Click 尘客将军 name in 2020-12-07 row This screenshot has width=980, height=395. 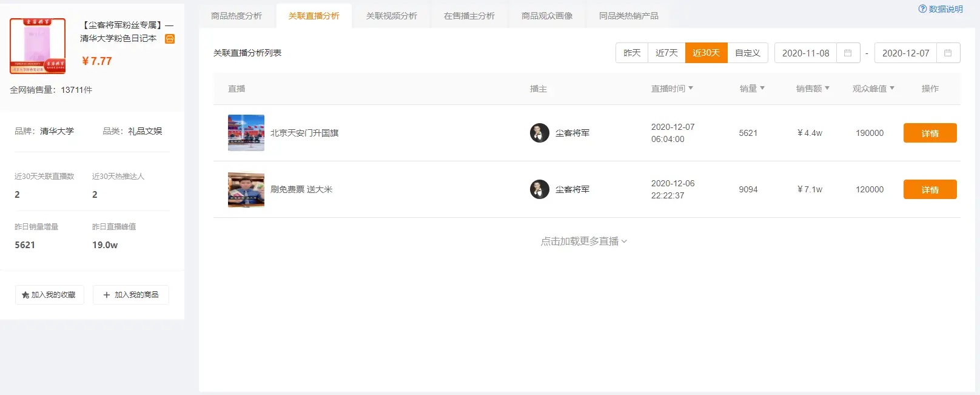[x=572, y=133]
